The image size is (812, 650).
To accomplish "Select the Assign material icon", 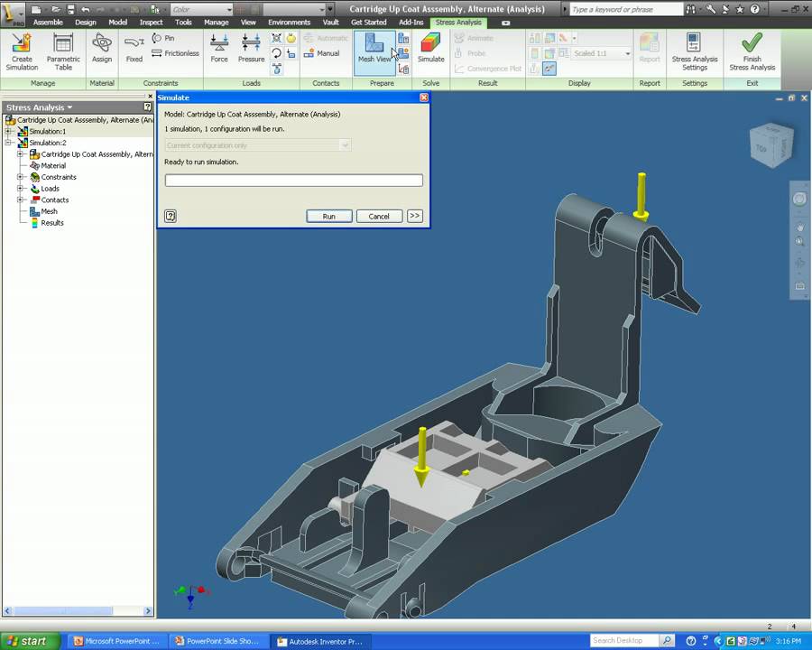I will (102, 48).
